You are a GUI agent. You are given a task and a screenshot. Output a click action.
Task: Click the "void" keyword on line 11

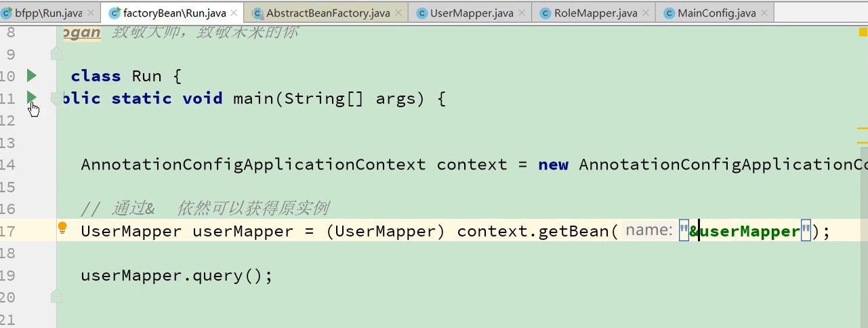203,98
